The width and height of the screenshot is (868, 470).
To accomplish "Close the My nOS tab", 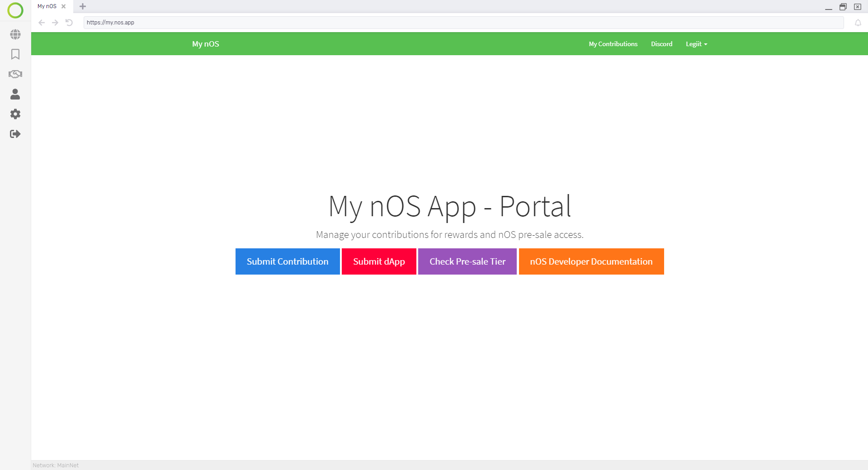I will (64, 6).
